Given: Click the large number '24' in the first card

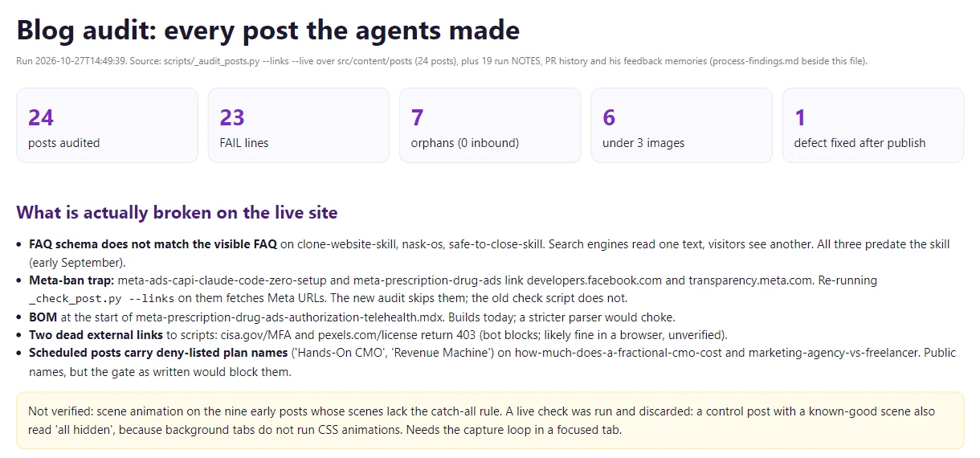Looking at the screenshot, I should 41,117.
